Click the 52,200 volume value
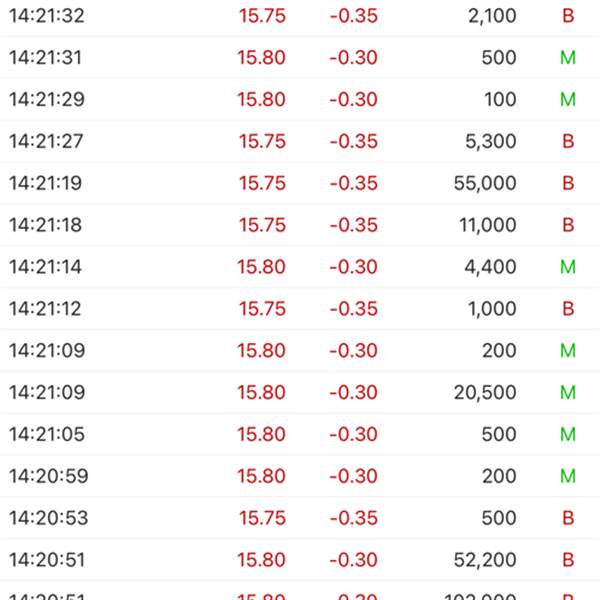600x600 pixels. [x=485, y=560]
